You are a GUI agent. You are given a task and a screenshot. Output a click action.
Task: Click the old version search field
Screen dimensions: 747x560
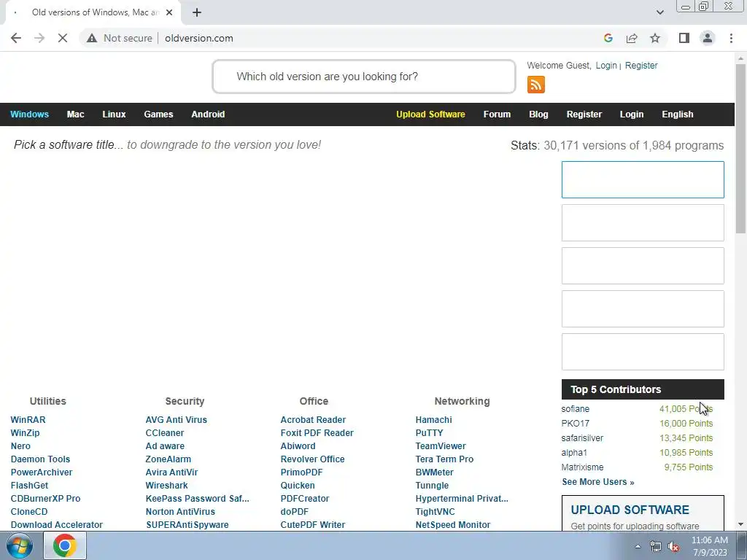pos(364,77)
